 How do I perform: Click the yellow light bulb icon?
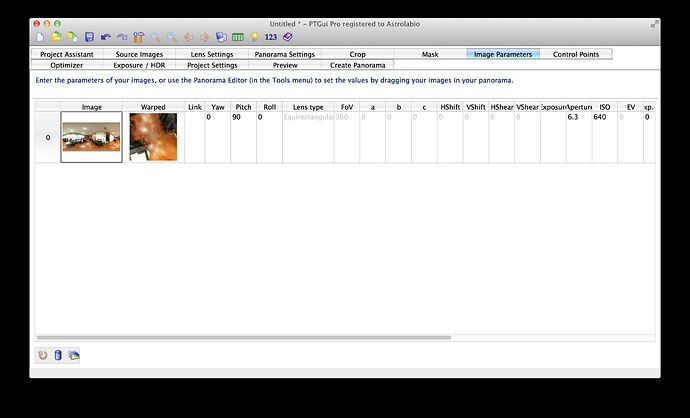254,37
